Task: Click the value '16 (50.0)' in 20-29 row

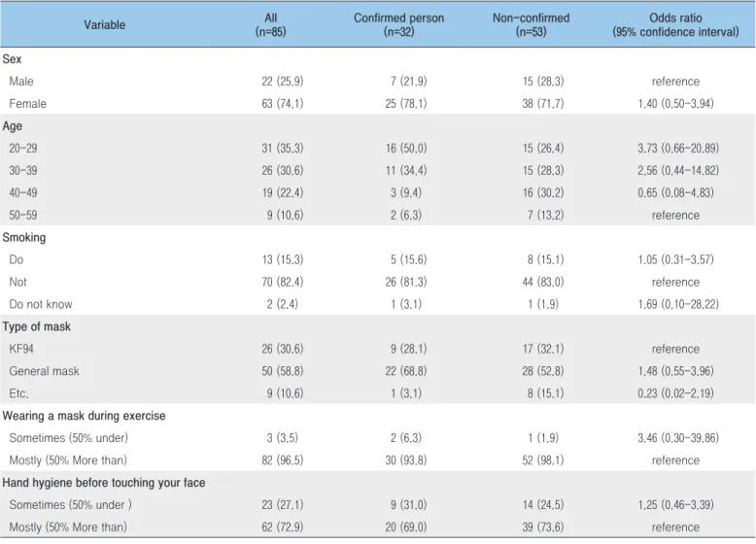Action: pyautogui.click(x=406, y=149)
